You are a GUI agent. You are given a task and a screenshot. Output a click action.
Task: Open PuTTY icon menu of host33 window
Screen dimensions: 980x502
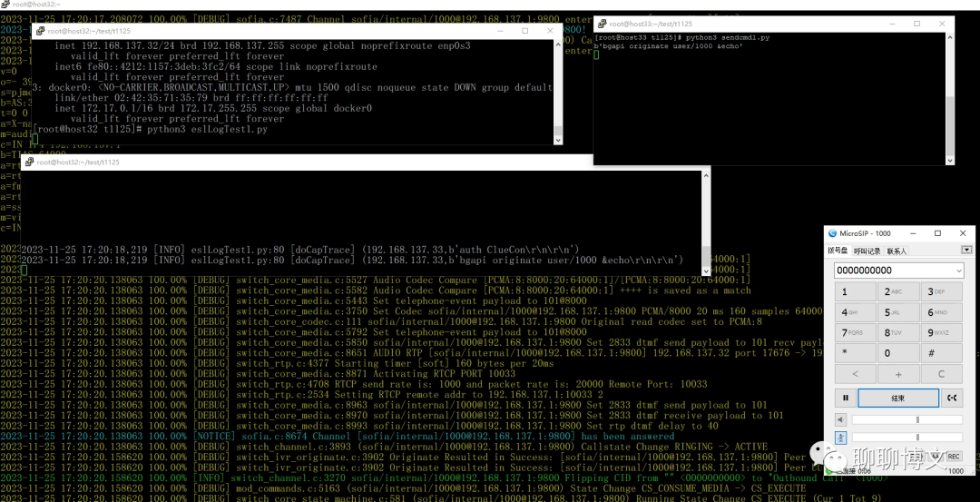coord(603,24)
